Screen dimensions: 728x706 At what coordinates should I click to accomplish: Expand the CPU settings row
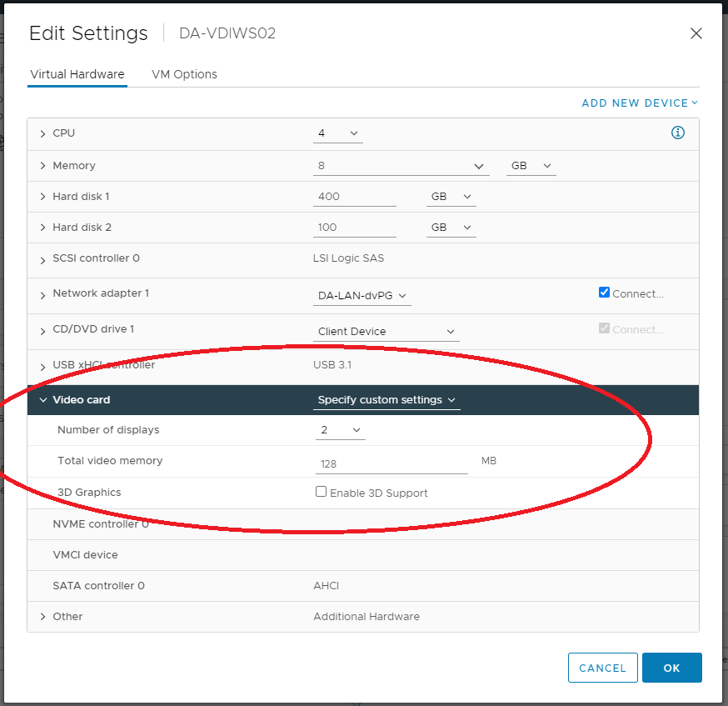pyautogui.click(x=42, y=133)
